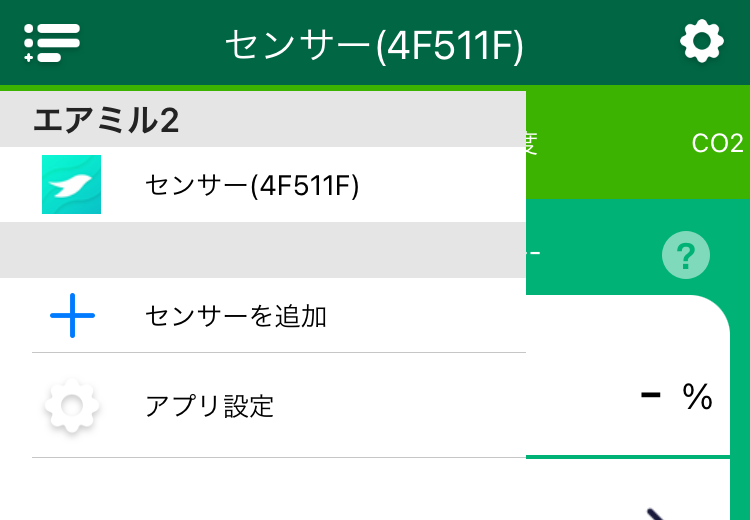Click the dark arrow at bottom right
The height and width of the screenshot is (520, 750).
657,514
